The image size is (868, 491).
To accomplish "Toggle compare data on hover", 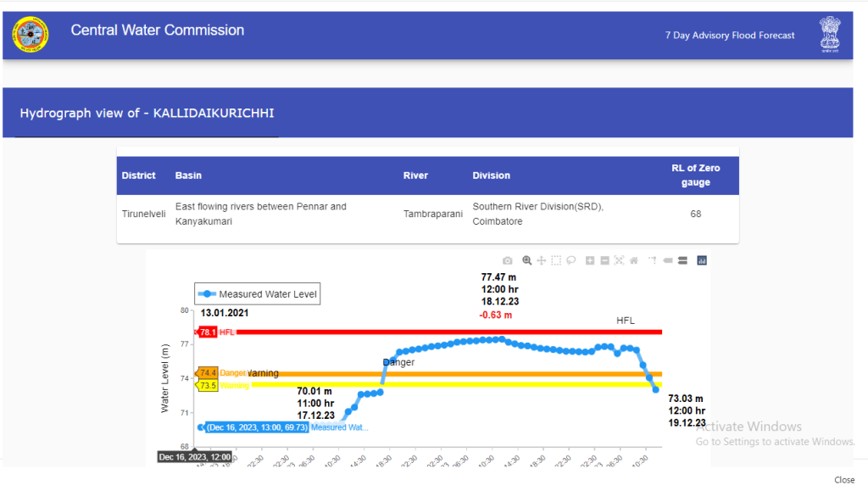I will [x=681, y=260].
